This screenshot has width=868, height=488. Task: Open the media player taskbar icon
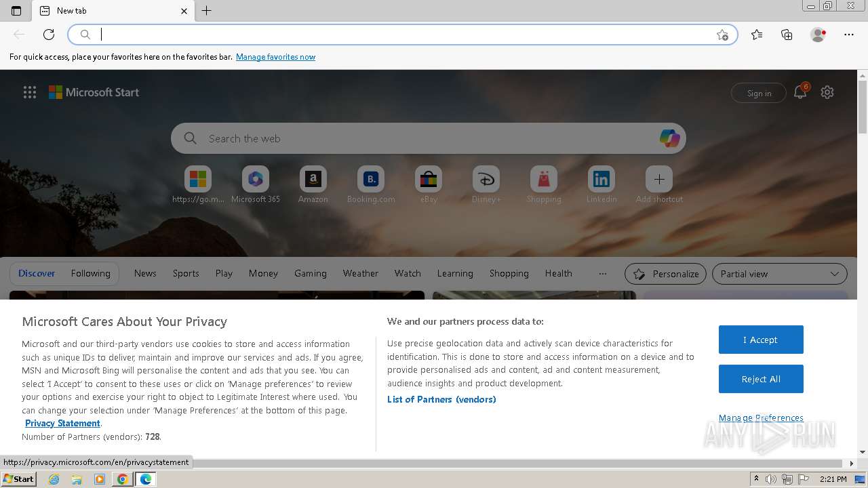click(100, 479)
